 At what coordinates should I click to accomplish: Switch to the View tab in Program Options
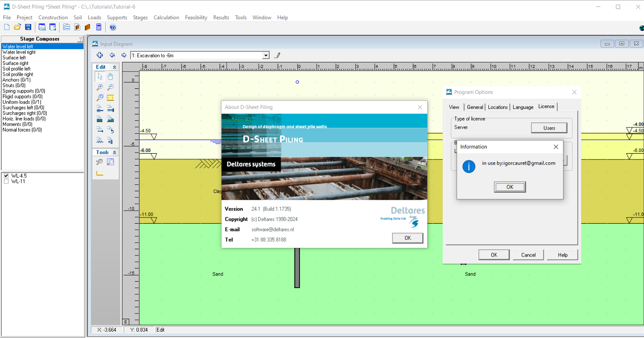pos(454,107)
